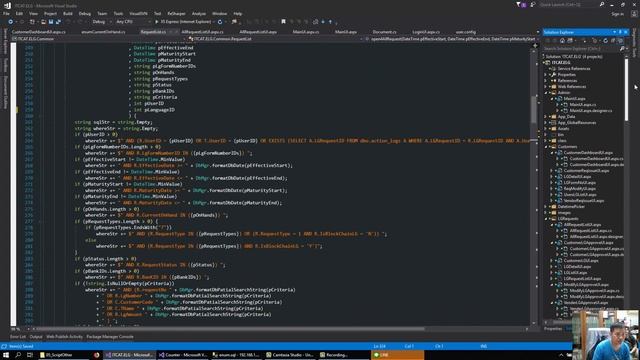Screen dimensions: 640x360
Task: Pin the Solution Explorer panel
Action: tap(620, 32)
